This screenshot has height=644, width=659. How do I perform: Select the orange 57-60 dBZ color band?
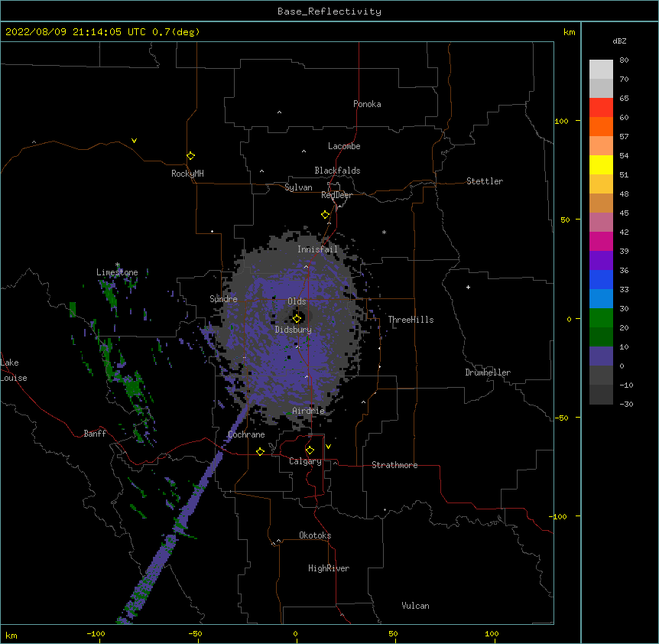601,127
